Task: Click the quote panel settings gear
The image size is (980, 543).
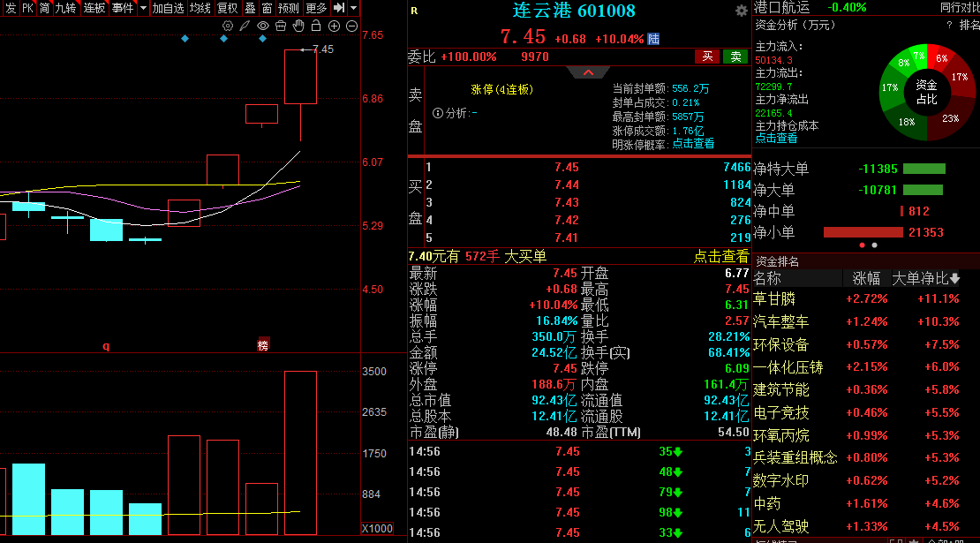Action: coord(742,11)
